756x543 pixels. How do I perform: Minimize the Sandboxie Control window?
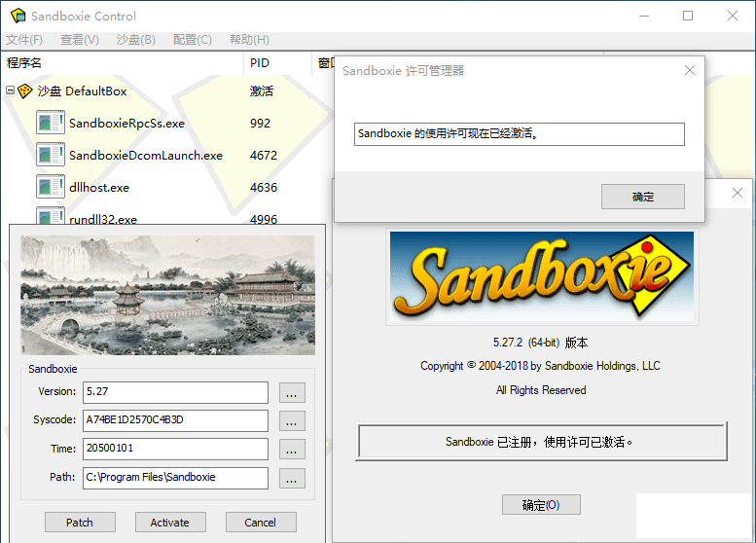644,16
